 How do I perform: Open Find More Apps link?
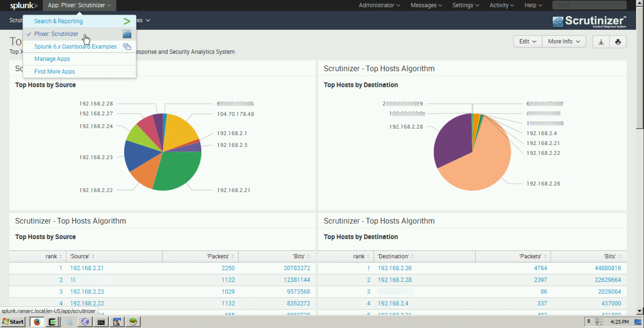coord(54,72)
